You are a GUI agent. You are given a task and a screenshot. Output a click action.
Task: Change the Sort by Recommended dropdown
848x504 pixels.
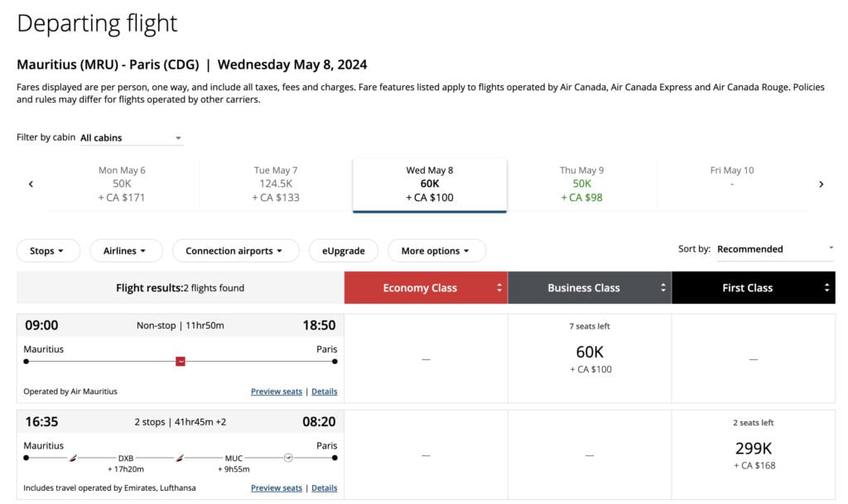pos(774,248)
